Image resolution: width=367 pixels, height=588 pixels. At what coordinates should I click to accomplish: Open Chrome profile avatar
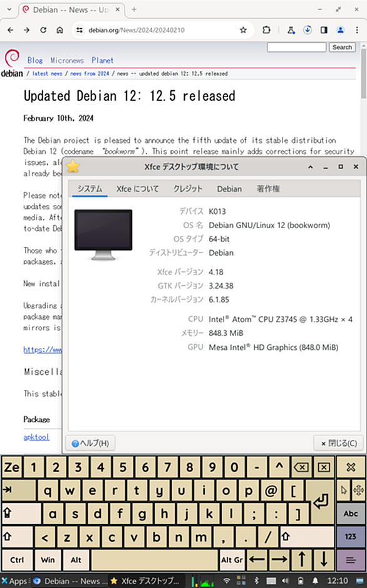[341, 30]
